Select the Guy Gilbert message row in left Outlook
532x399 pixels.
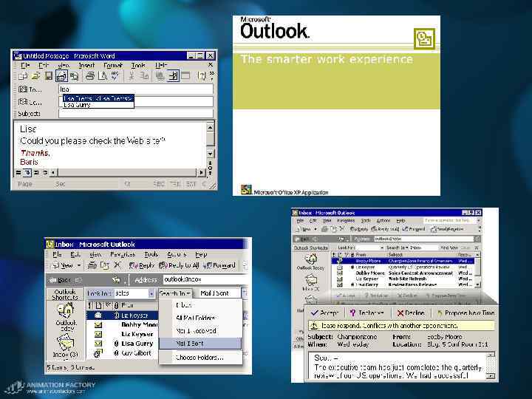click(x=123, y=353)
